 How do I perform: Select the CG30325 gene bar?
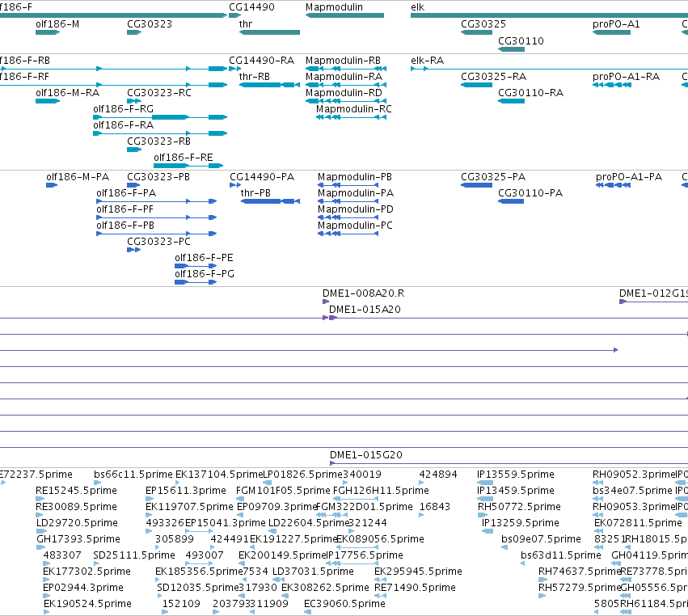point(476,32)
